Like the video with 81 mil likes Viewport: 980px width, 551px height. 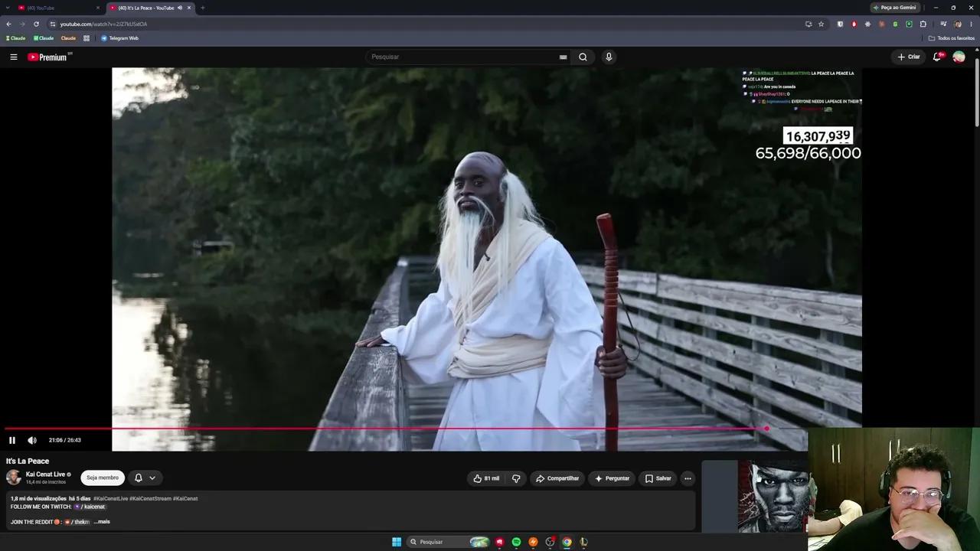pyautogui.click(x=486, y=478)
